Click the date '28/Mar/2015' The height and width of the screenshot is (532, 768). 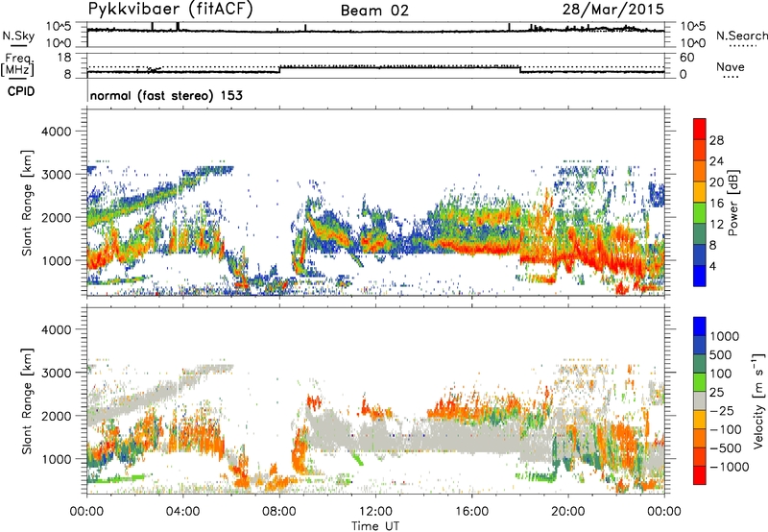pyautogui.click(x=613, y=9)
